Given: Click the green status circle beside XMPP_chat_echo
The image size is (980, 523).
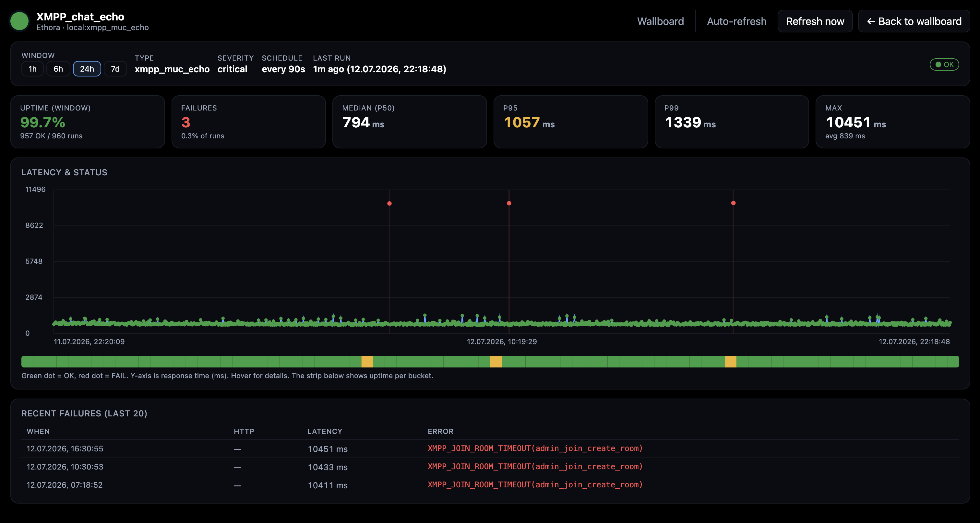Looking at the screenshot, I should click(19, 21).
